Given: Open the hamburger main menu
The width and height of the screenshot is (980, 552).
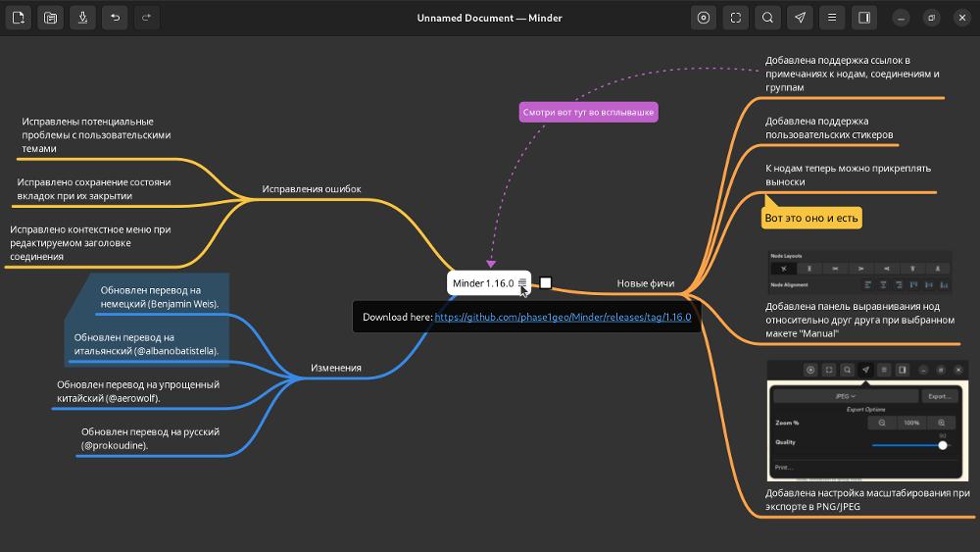Looking at the screenshot, I should [x=832, y=18].
